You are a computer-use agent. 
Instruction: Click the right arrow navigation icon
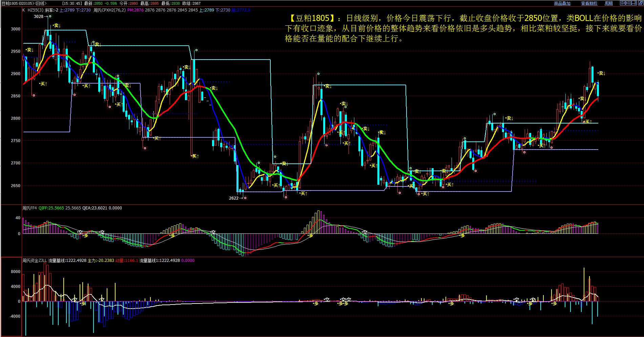pos(628,3)
